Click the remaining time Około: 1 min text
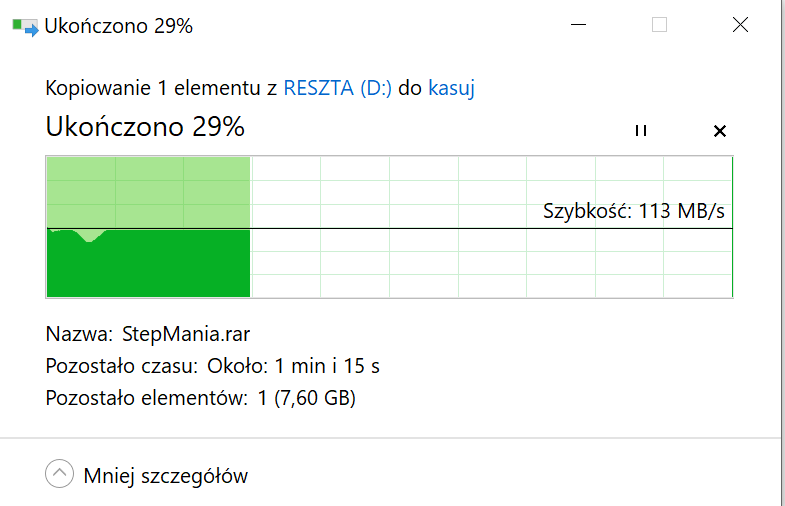The image size is (785, 506). (293, 366)
